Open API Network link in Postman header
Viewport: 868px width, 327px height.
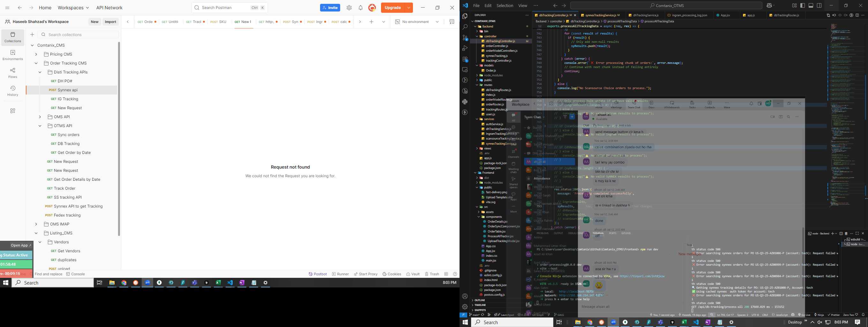coord(109,8)
